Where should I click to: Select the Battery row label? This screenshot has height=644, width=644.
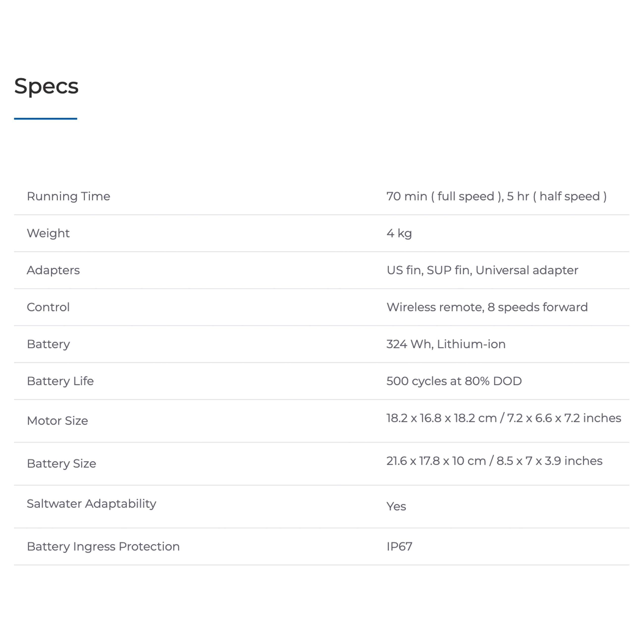click(x=49, y=344)
